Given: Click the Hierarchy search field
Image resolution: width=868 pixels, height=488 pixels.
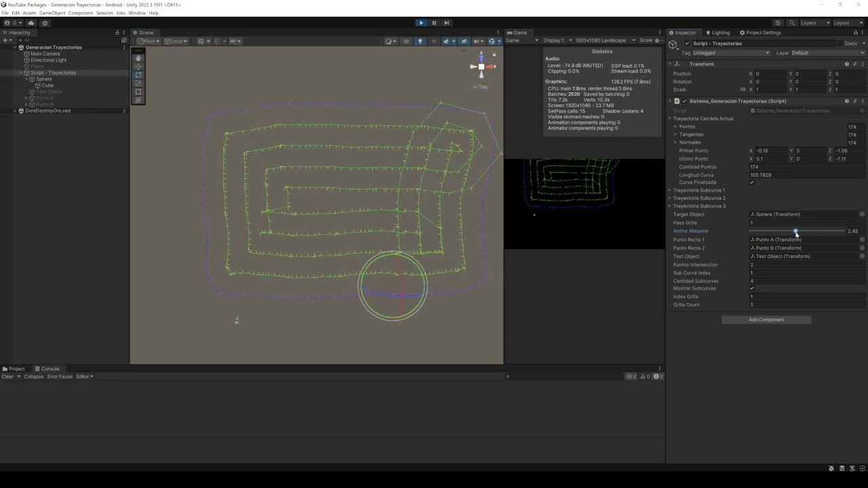Looking at the screenshot, I should 68,41.
